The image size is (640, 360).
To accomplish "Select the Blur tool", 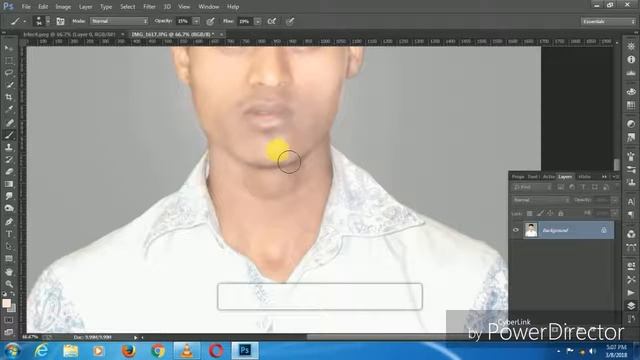I will [9, 196].
